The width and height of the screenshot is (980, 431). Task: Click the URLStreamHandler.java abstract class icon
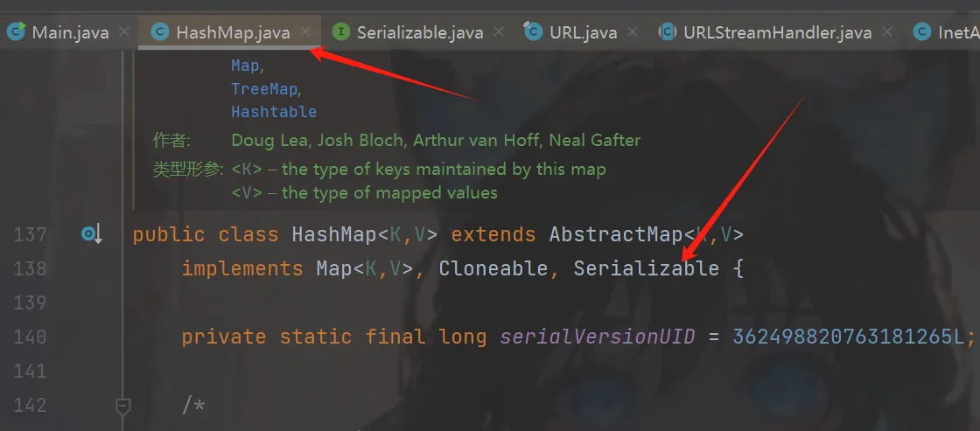(668, 31)
